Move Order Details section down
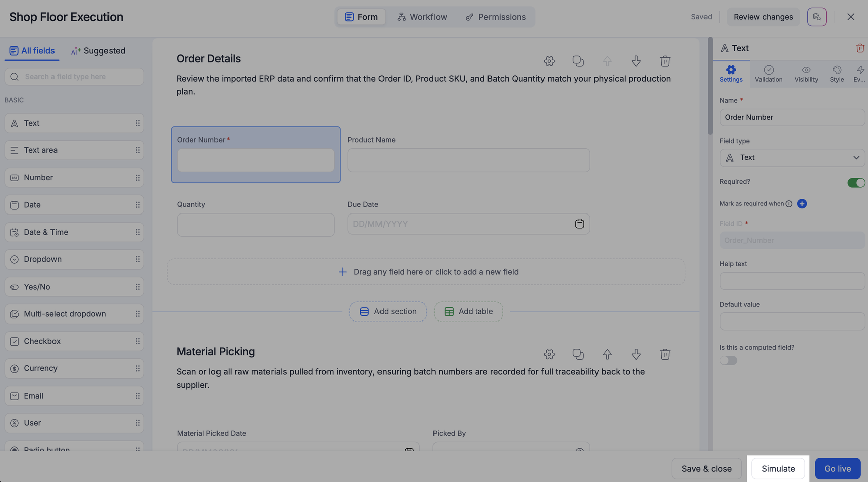This screenshot has width=868, height=482. coord(636,61)
